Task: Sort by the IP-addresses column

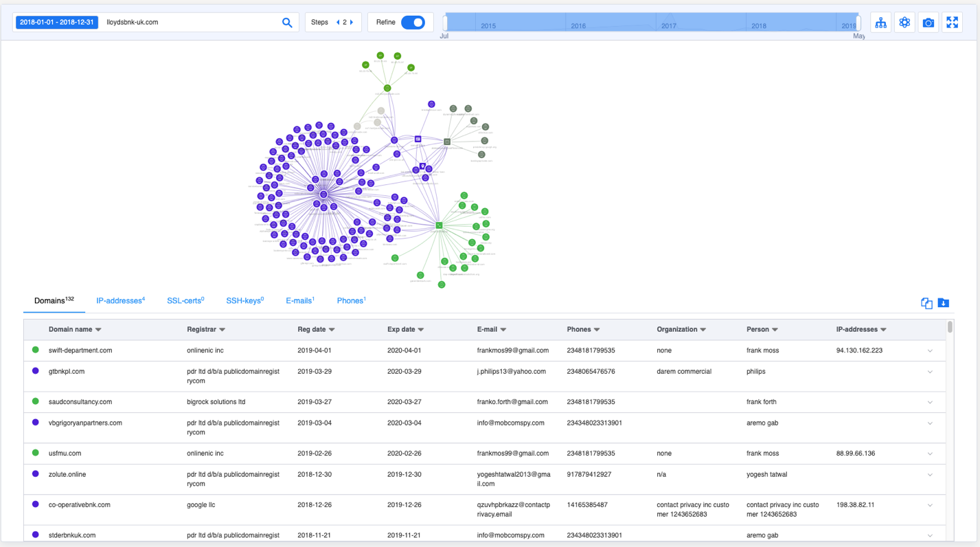Action: pyautogui.click(x=861, y=330)
